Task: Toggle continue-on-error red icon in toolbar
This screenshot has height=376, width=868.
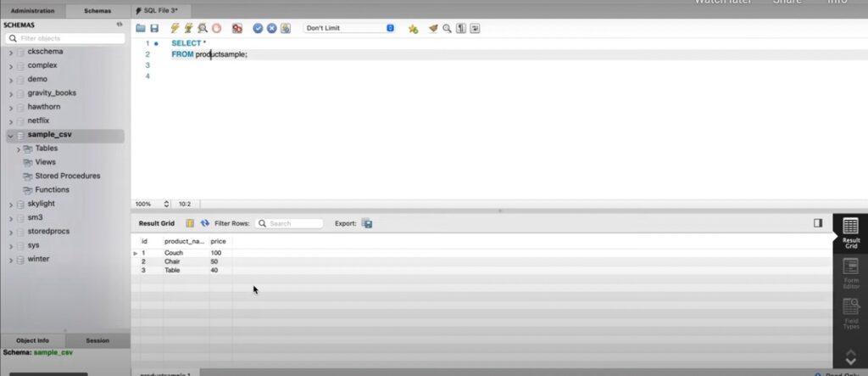Action: click(x=237, y=28)
